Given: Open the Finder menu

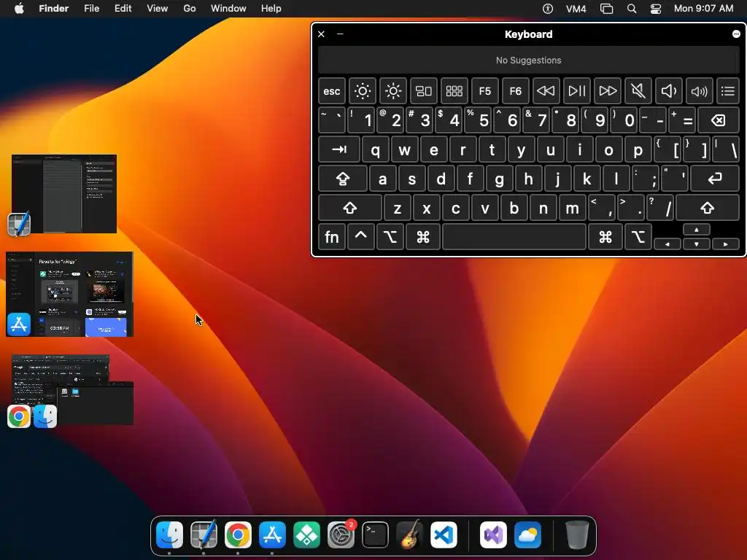Looking at the screenshot, I should (53, 9).
